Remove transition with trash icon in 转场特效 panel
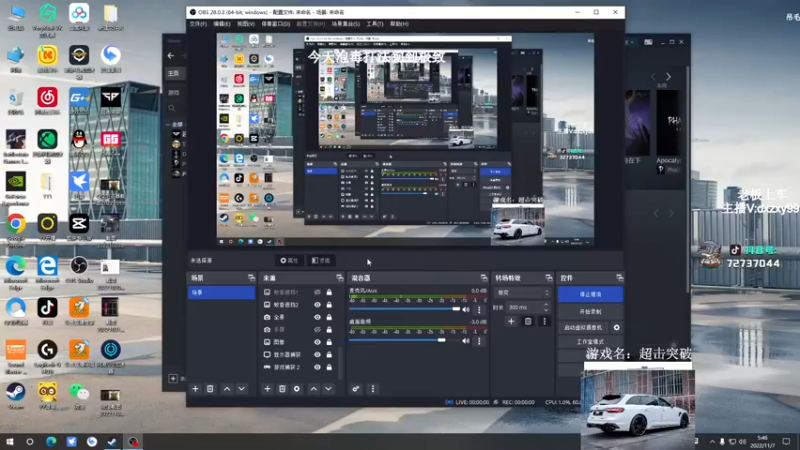Screen dimensions: 800x450 (x=528, y=321)
